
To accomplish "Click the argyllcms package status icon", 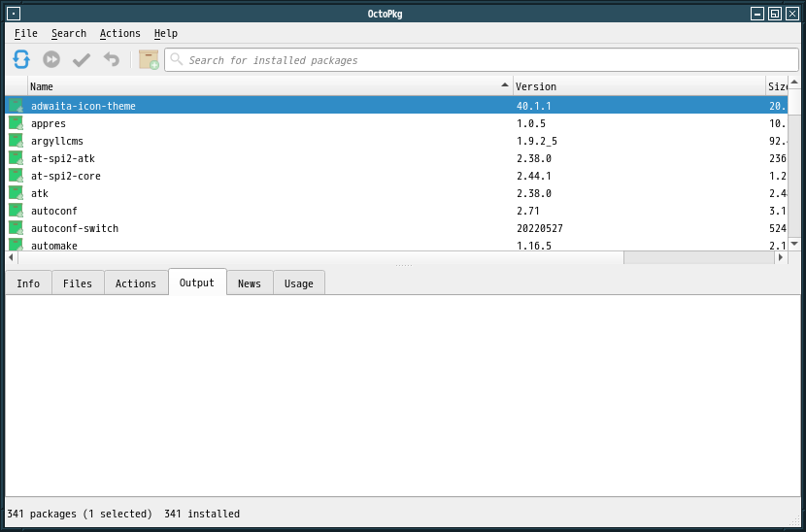I will click(x=16, y=141).
